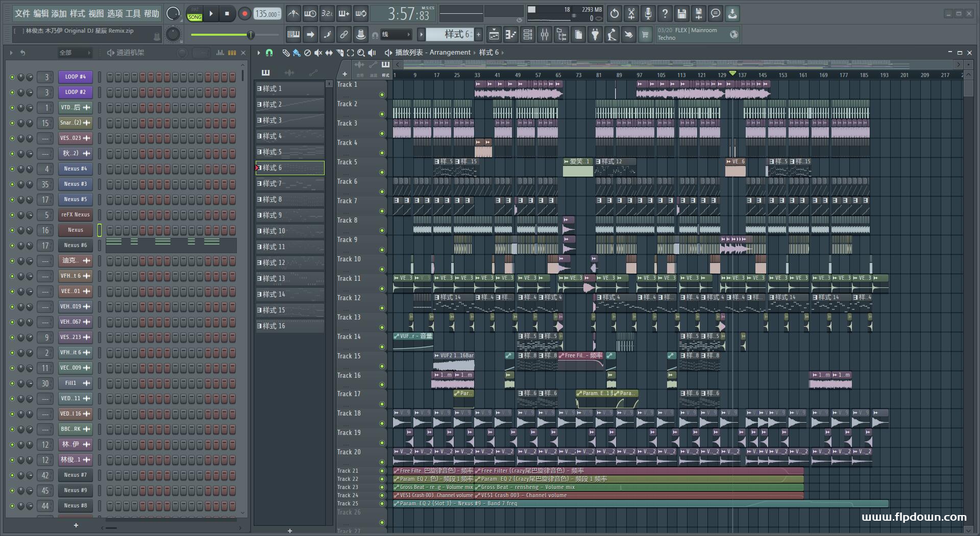
Task: Toggle channel rack graph editor icon
Action: 220,53
